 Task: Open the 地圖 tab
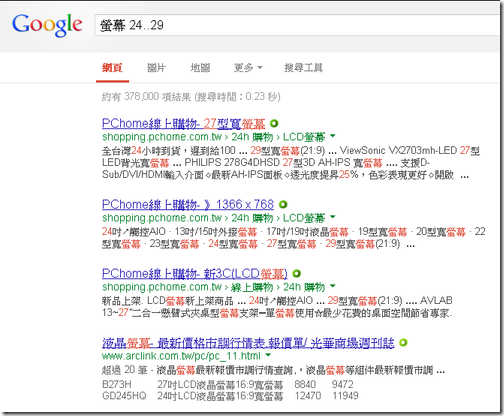pos(200,68)
